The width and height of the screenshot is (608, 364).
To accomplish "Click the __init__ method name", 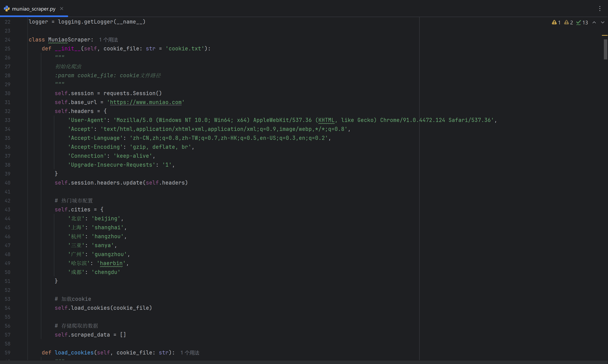I will (x=68, y=49).
